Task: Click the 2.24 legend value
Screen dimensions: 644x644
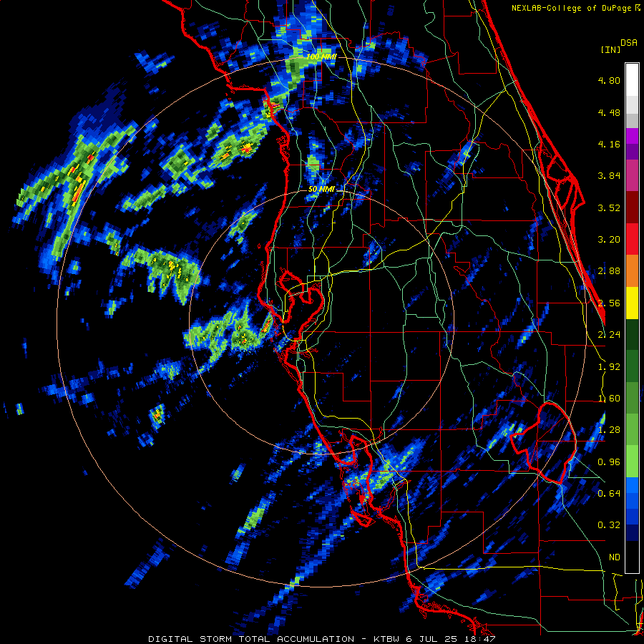Action: tap(609, 335)
